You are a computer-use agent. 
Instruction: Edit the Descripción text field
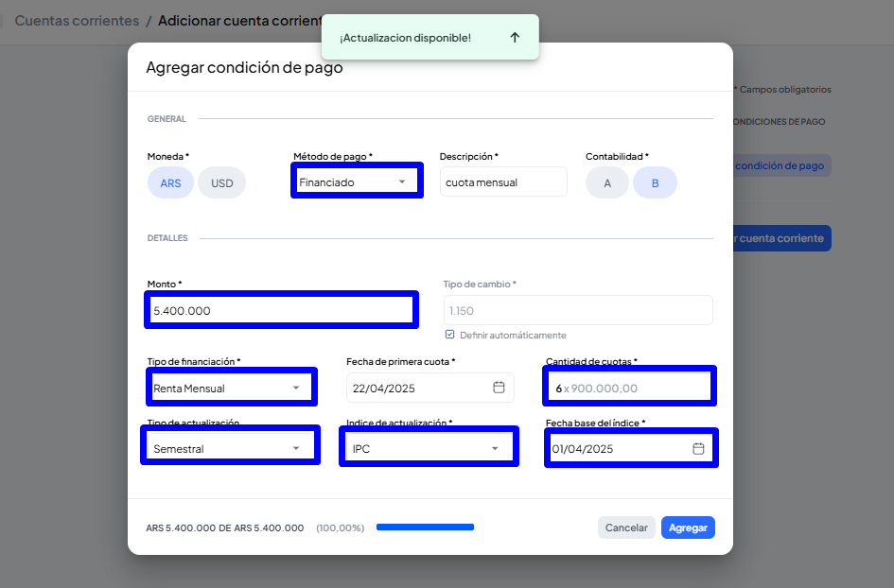point(502,182)
